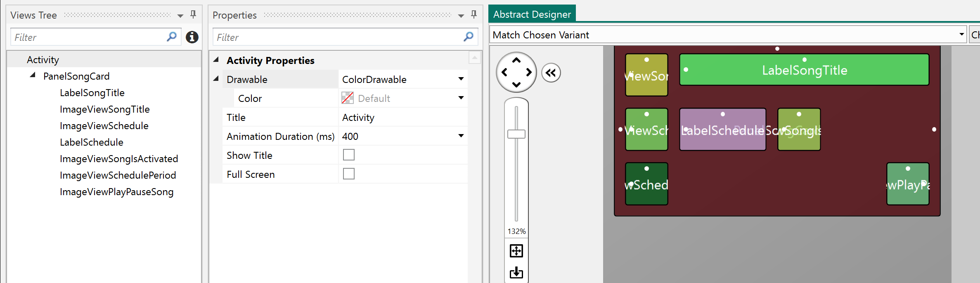This screenshot has width=980, height=283.
Task: Select the olive ImageViewSongTitle block in designer
Action: 646,75
